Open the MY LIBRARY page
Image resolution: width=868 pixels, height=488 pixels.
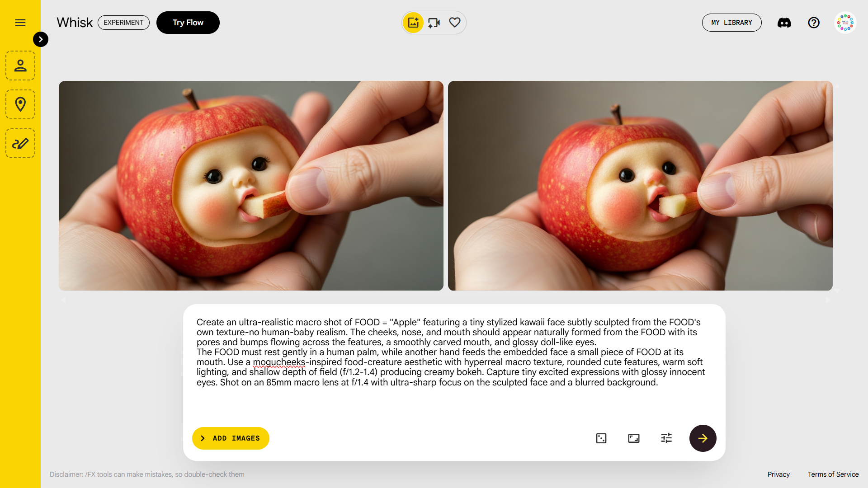(731, 23)
